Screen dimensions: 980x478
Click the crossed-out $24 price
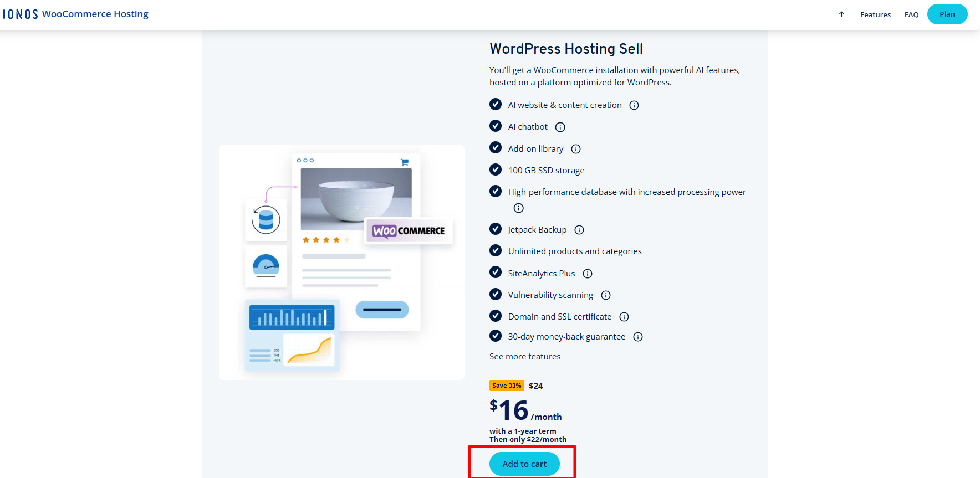click(535, 386)
